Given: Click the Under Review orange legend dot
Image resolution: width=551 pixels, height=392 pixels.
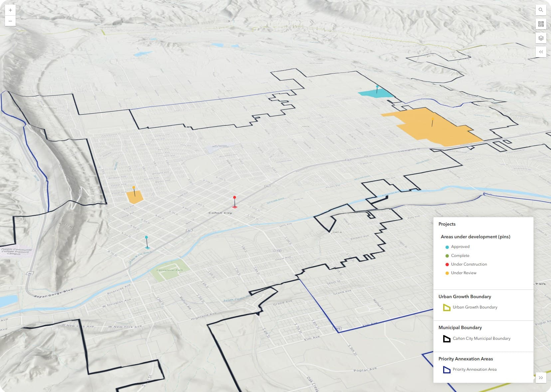Looking at the screenshot, I should [x=447, y=273].
